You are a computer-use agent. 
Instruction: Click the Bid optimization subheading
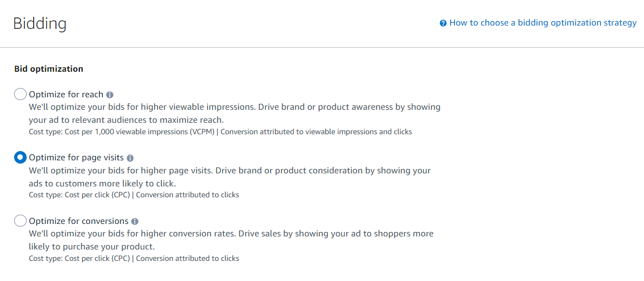point(49,69)
